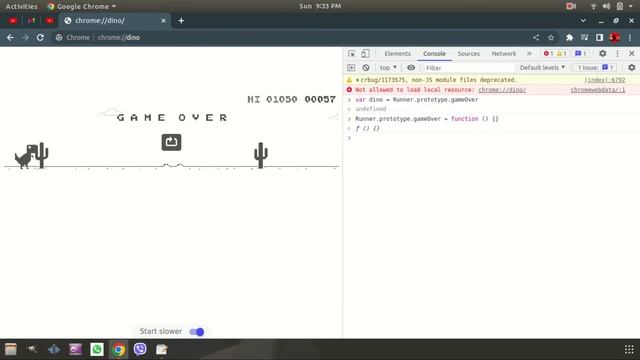Open the Extensions puzzle icon

(569, 38)
